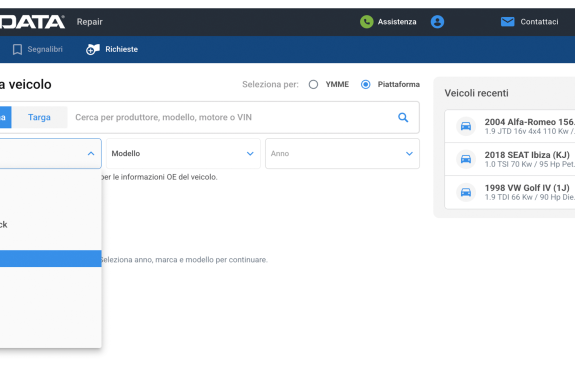Click text 'Seleziona anno, marca e modello per continuare.'
The image size is (575, 383).
coord(184,260)
